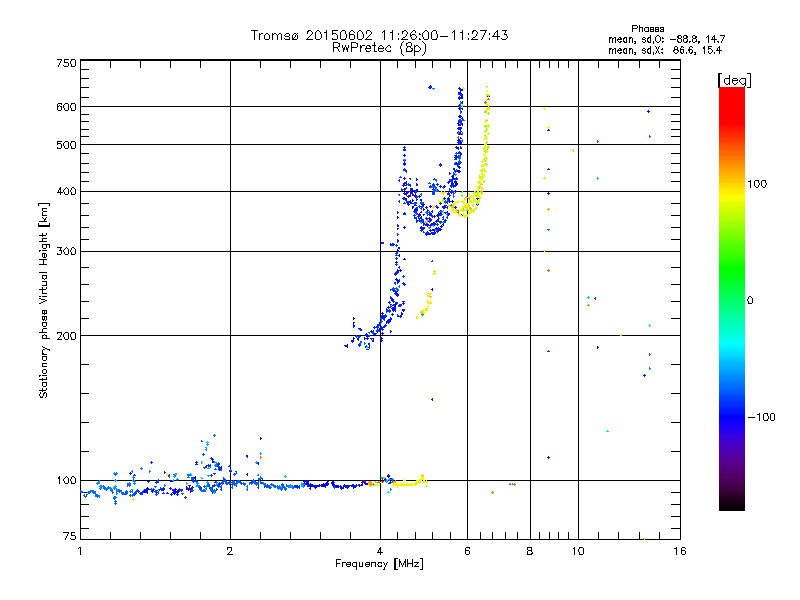Click the '[deg]' colorbar unit label
The width and height of the screenshot is (800, 600).
(734, 80)
